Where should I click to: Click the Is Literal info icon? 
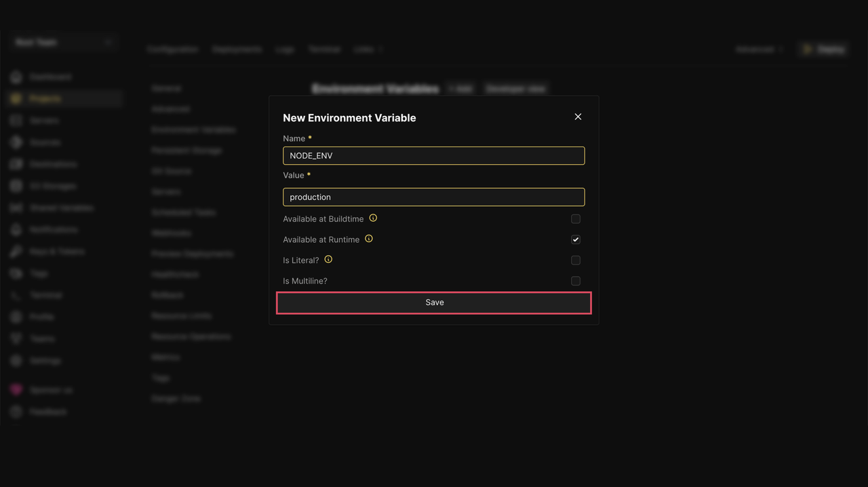(x=328, y=260)
